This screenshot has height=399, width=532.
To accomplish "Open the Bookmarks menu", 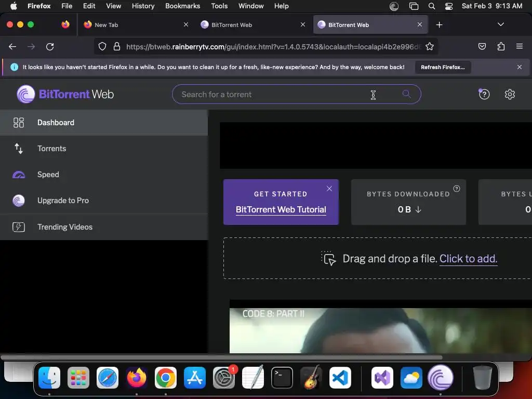I will pos(182,6).
